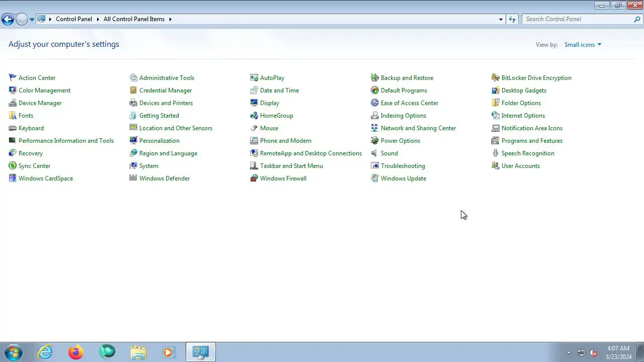This screenshot has height=362, width=644.
Task: Expand the View by Small icons dropdown
Action: [583, 45]
